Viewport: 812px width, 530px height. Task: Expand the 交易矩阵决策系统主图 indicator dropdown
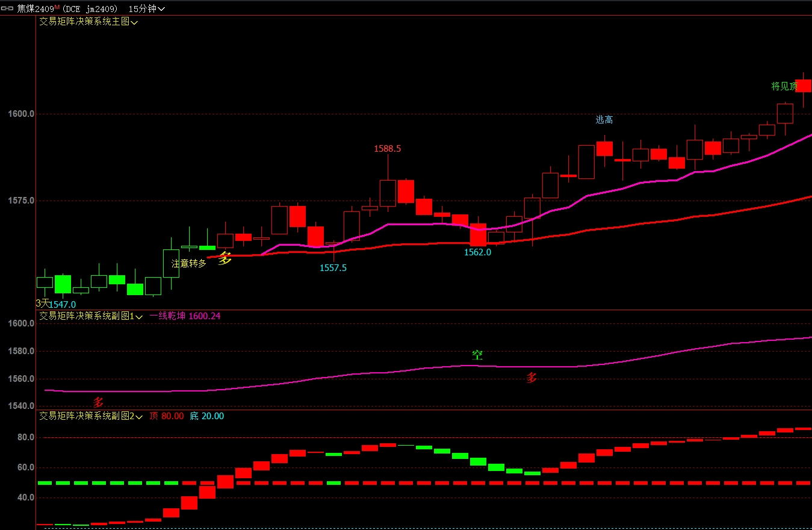click(88, 22)
